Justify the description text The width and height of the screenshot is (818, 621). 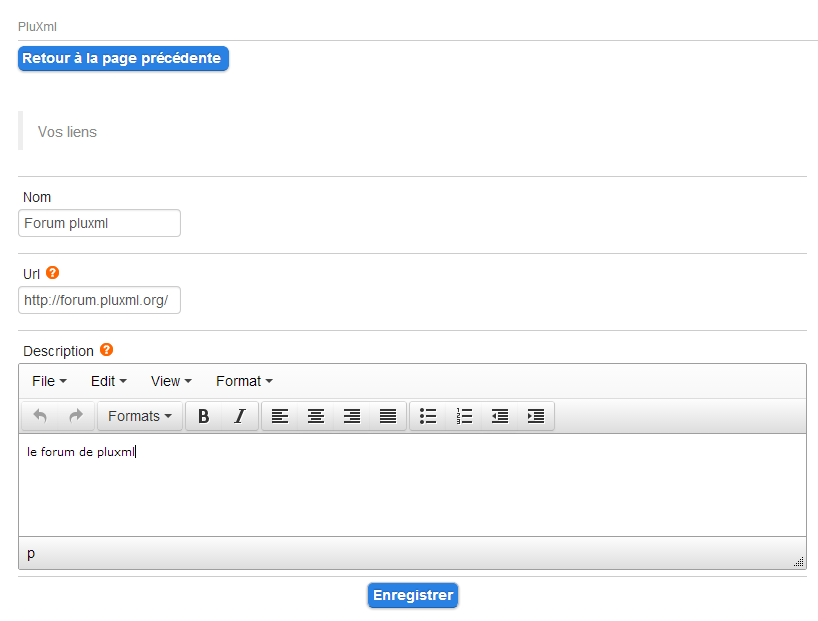(388, 416)
